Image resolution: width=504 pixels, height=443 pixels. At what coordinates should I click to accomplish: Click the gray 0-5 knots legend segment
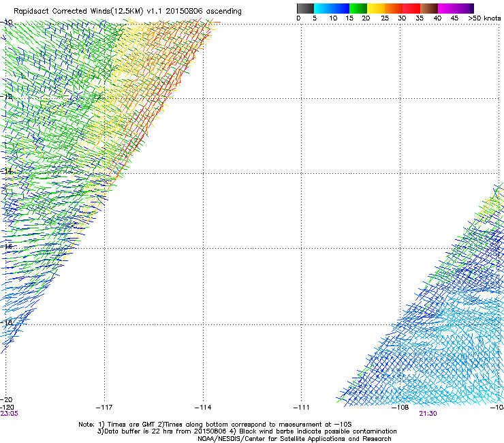(305, 8)
